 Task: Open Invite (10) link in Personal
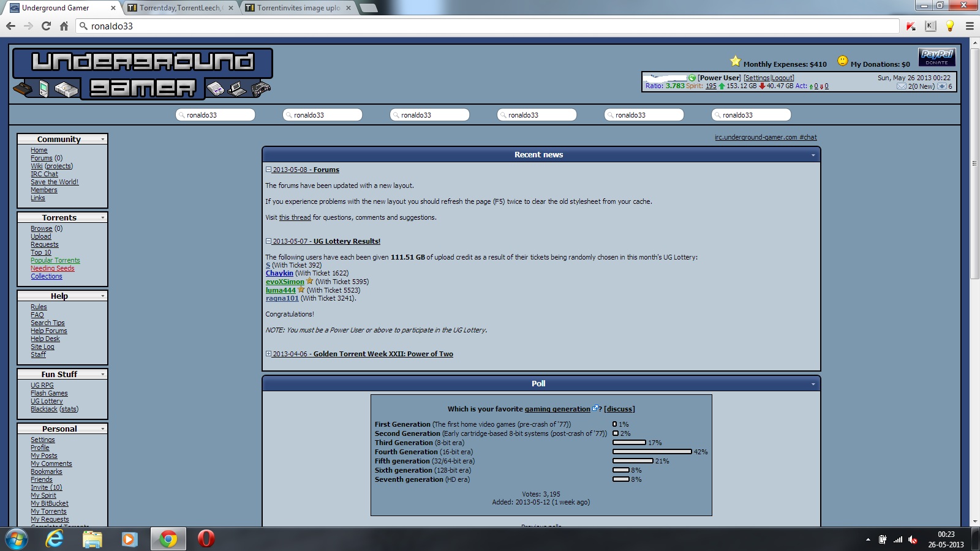47,487
